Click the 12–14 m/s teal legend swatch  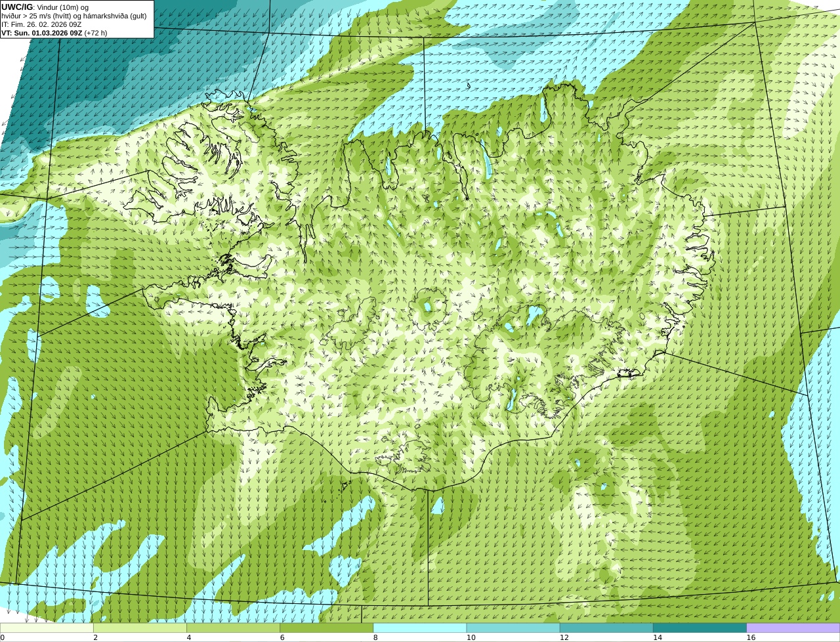(x=606, y=628)
